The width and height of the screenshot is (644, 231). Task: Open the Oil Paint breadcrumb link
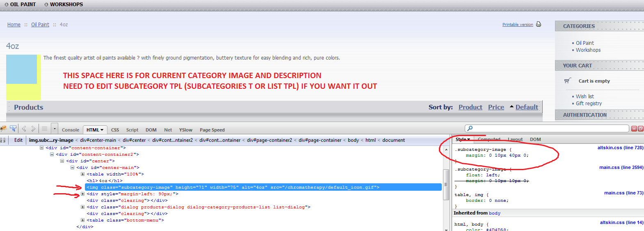[40, 25]
